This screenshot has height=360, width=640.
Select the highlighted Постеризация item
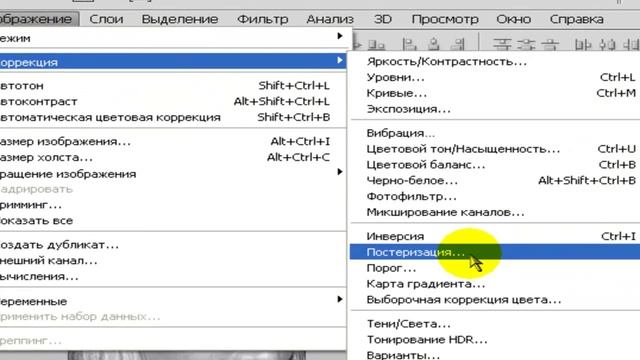(495, 252)
